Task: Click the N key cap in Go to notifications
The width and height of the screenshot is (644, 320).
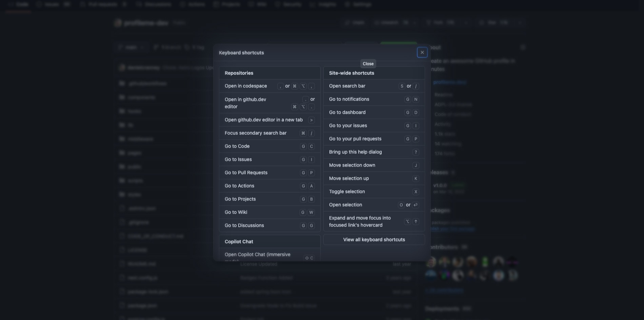Action: pyautogui.click(x=416, y=100)
